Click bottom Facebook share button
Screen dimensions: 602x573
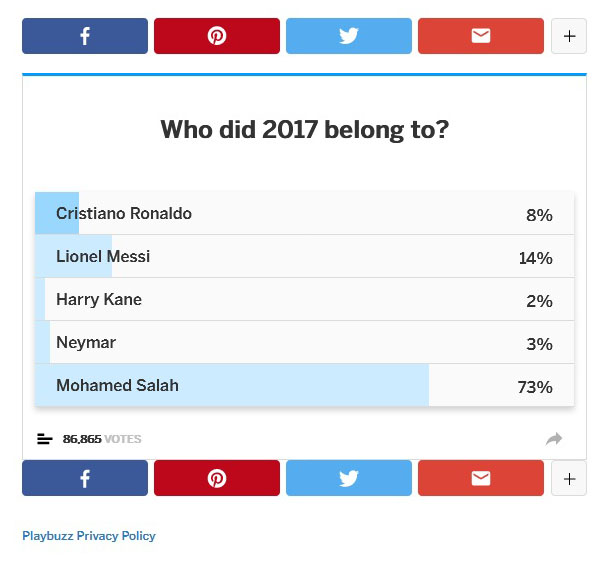pos(85,478)
